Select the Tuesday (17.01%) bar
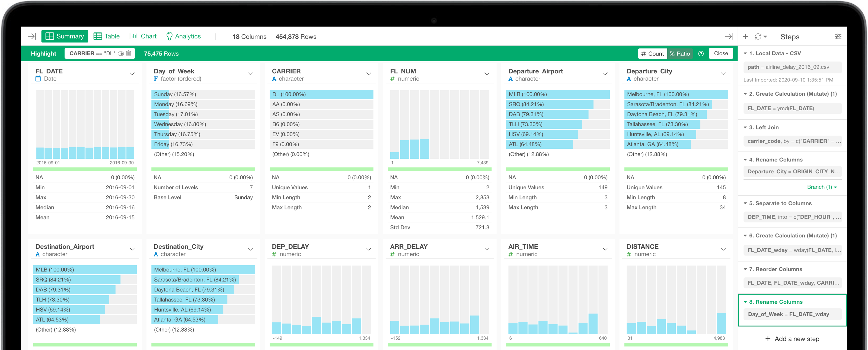 (203, 114)
